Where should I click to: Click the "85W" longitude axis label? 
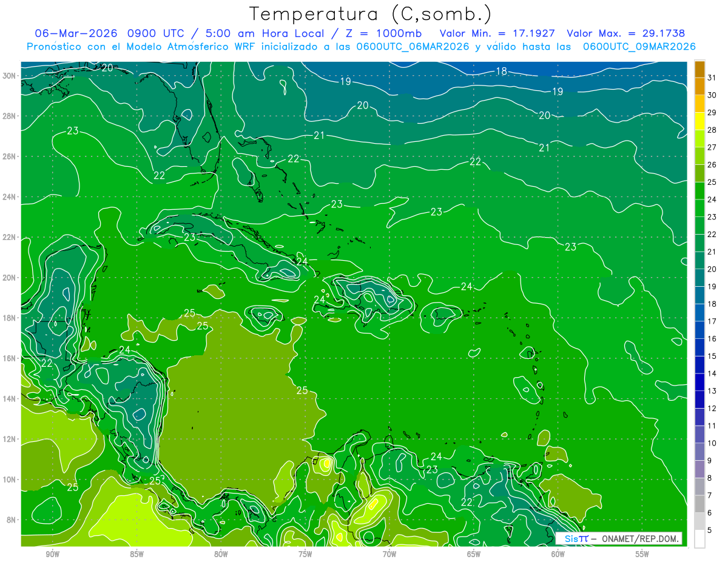(x=136, y=555)
